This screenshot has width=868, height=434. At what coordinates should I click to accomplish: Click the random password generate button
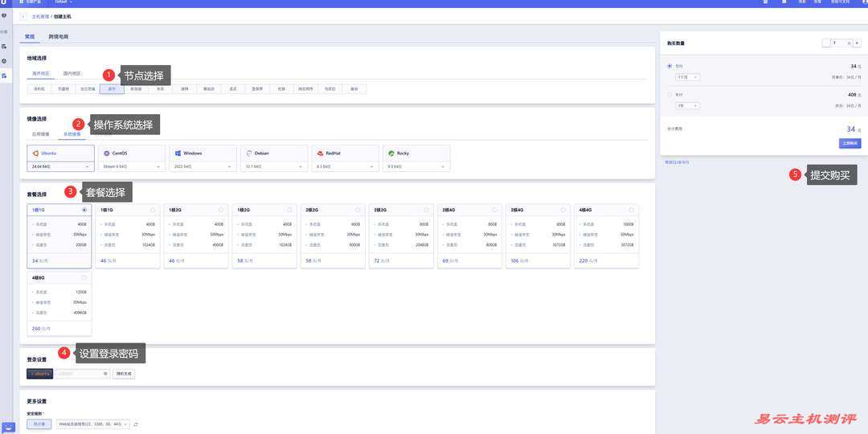(124, 374)
